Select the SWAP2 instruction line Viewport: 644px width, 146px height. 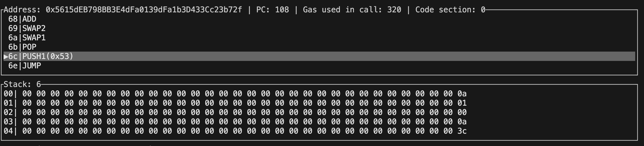(x=34, y=28)
